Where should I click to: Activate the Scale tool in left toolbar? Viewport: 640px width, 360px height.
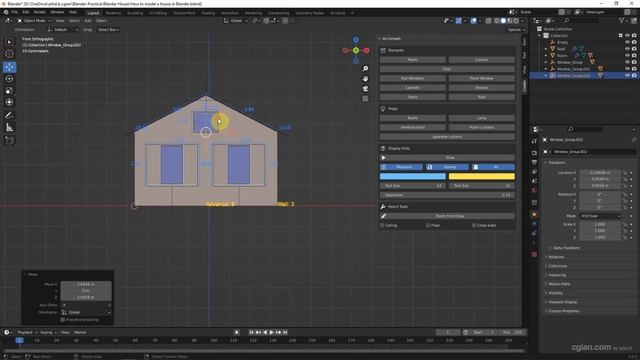point(9,91)
